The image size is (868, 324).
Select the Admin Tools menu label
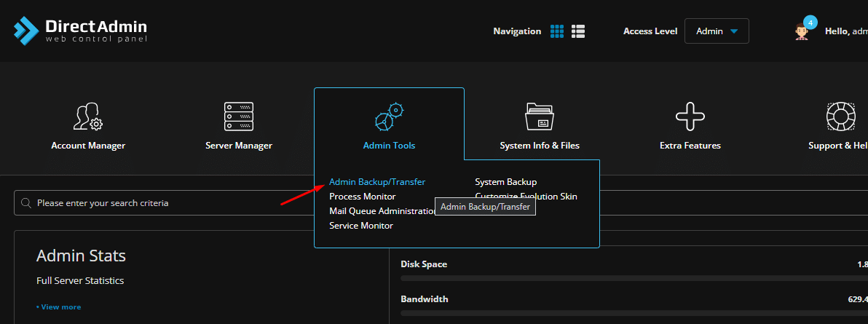click(389, 146)
